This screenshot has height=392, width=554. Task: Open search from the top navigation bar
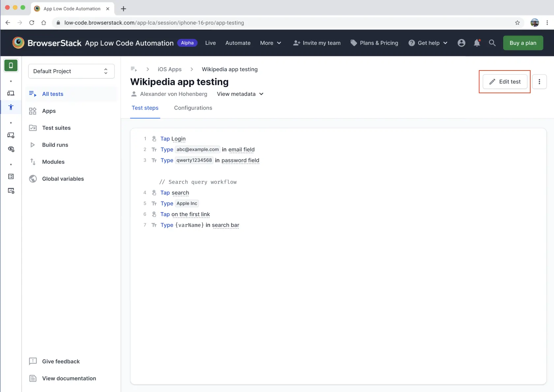[x=492, y=43]
